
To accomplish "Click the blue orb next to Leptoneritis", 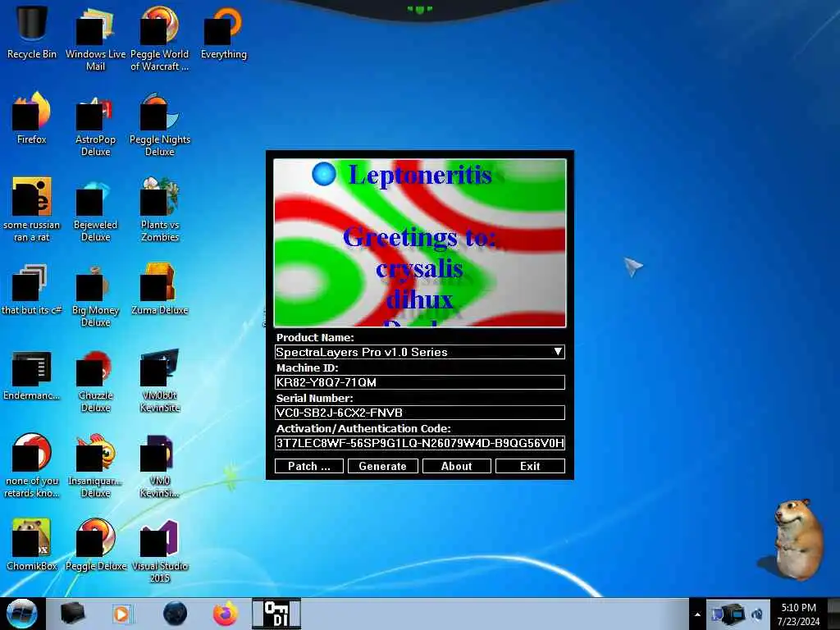I will pos(324,174).
